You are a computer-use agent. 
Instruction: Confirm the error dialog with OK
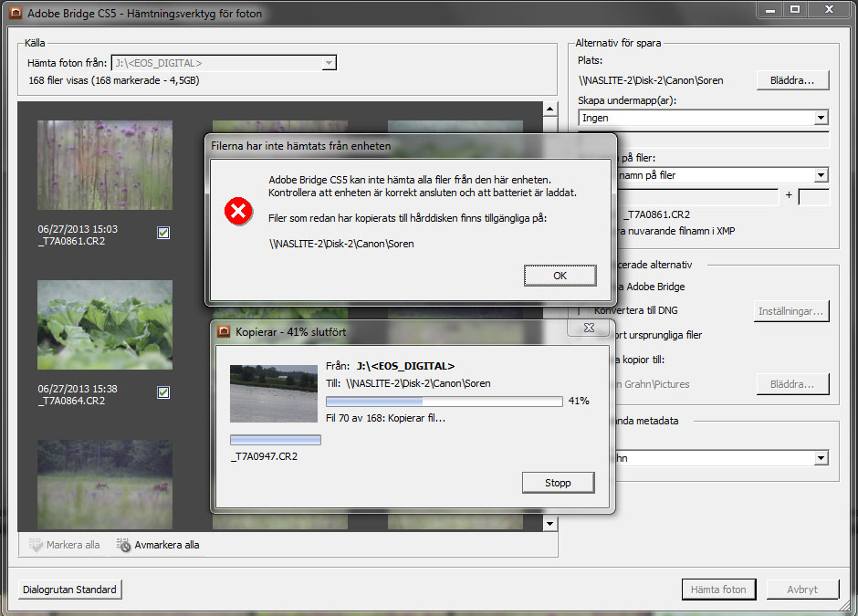(560, 276)
